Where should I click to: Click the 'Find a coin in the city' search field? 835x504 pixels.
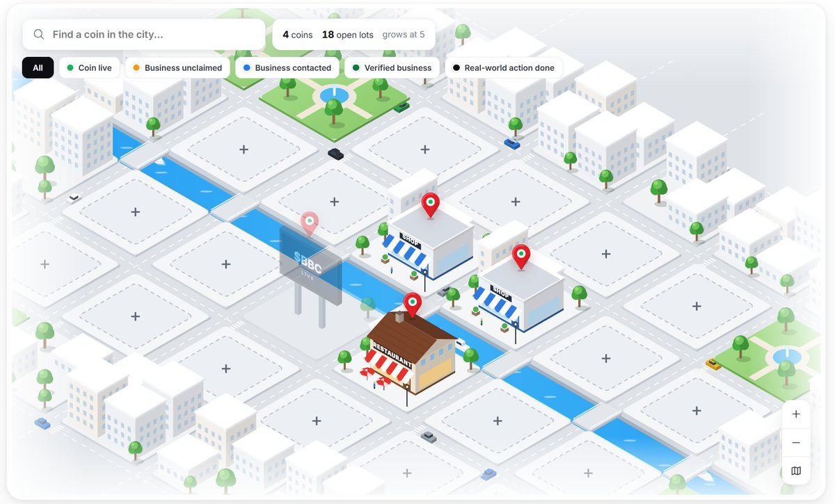click(143, 34)
